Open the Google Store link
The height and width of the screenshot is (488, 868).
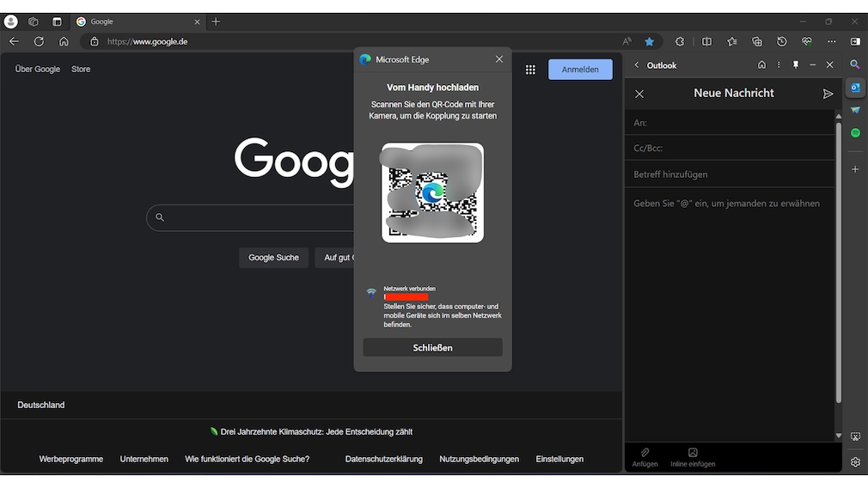[81, 69]
